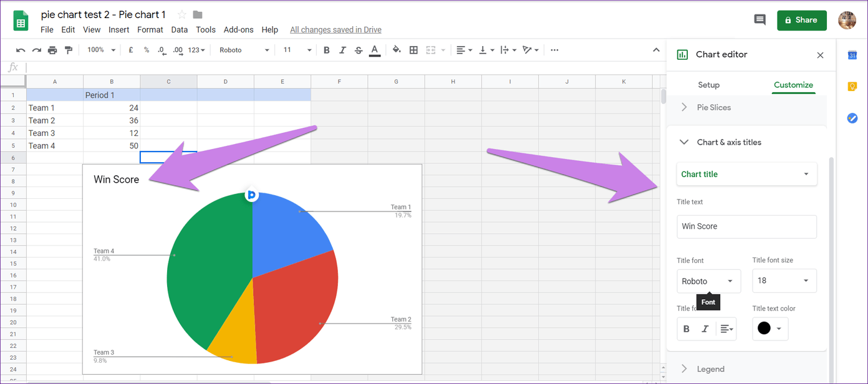This screenshot has width=868, height=384.
Task: Open the Format menu
Action: [150, 29]
